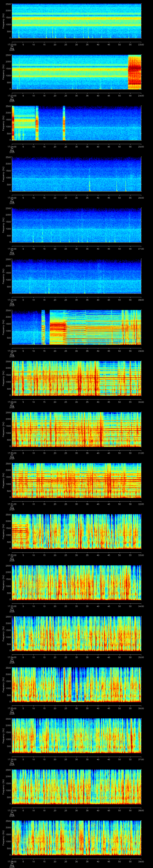The width and height of the screenshot is (153, 868).
Task: Click the 34:00 end-of-row time label
Action: (x=141, y=606)
